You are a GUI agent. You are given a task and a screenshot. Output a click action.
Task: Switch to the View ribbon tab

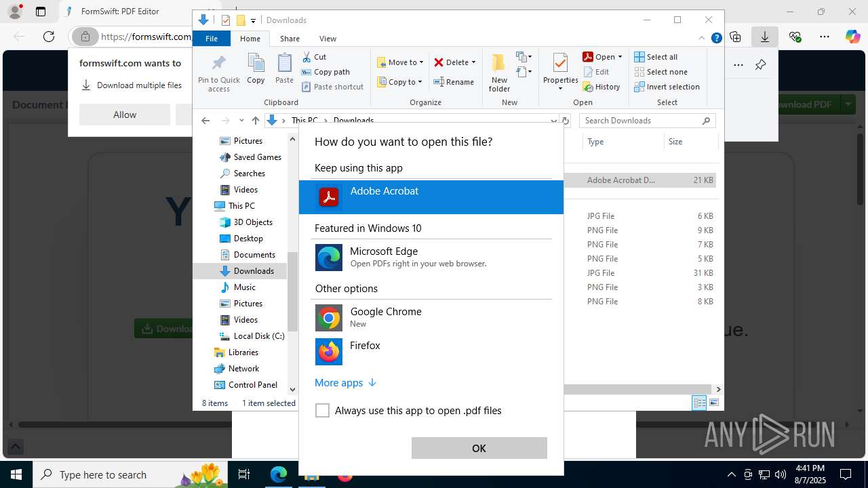pos(328,39)
